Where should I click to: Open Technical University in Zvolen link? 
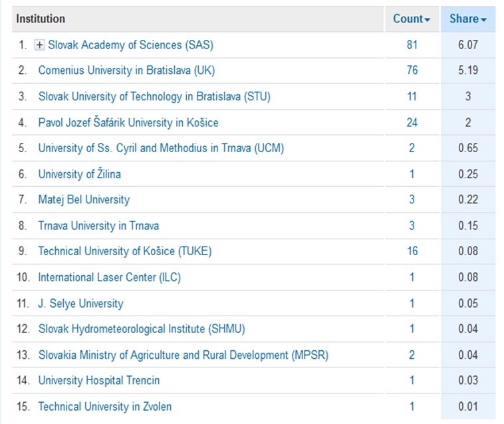tap(105, 406)
